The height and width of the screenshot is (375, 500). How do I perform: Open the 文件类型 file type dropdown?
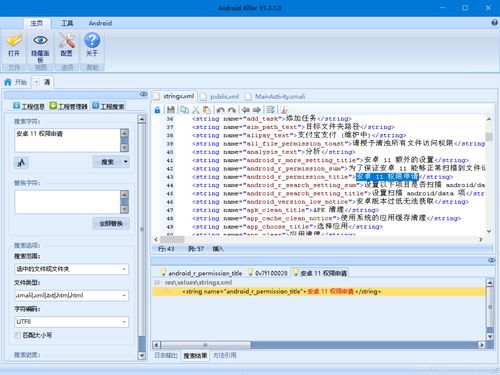[124, 295]
